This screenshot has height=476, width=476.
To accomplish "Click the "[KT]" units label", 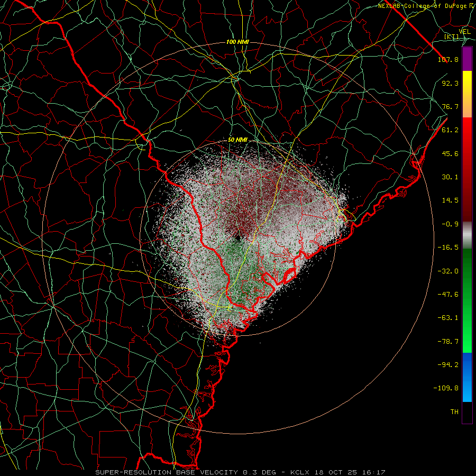I will point(452,37).
